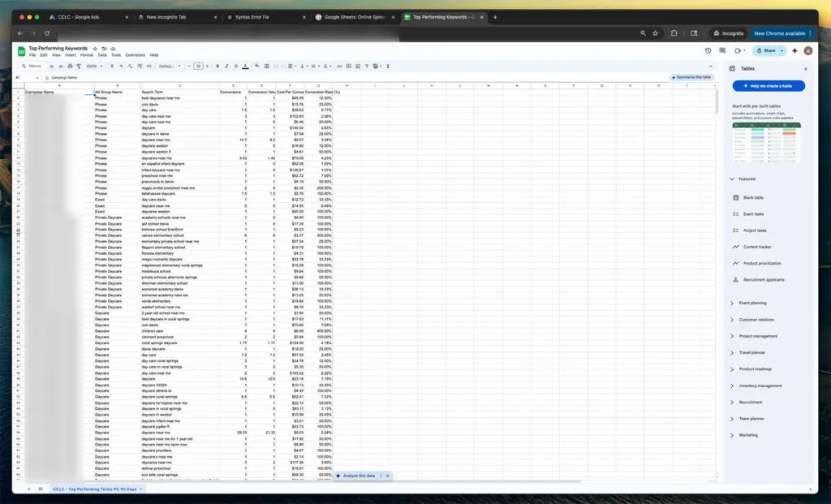831x504 pixels.
Task: Create a filter with the filter icon
Action: tap(366, 65)
